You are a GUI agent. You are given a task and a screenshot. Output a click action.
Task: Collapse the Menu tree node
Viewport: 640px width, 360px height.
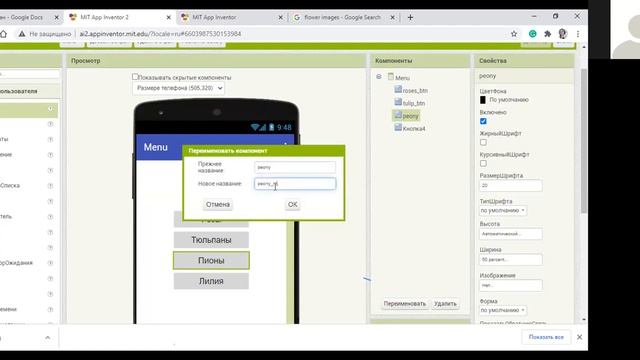point(379,77)
